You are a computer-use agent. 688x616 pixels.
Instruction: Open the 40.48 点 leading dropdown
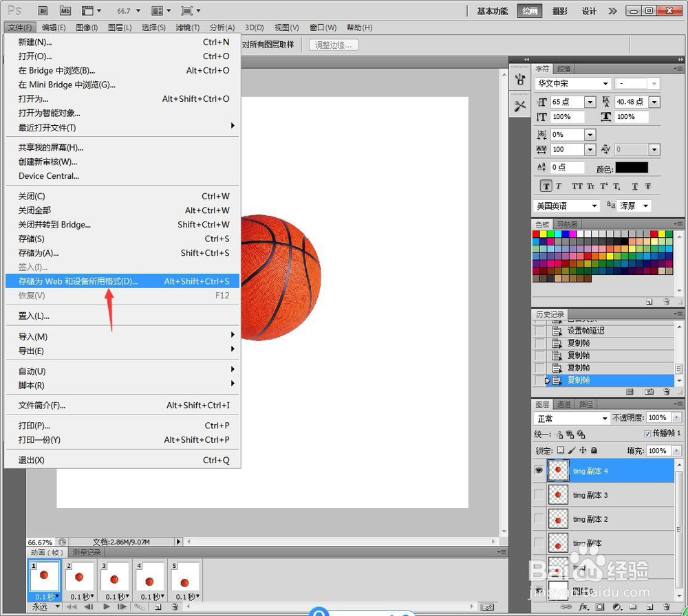[655, 102]
